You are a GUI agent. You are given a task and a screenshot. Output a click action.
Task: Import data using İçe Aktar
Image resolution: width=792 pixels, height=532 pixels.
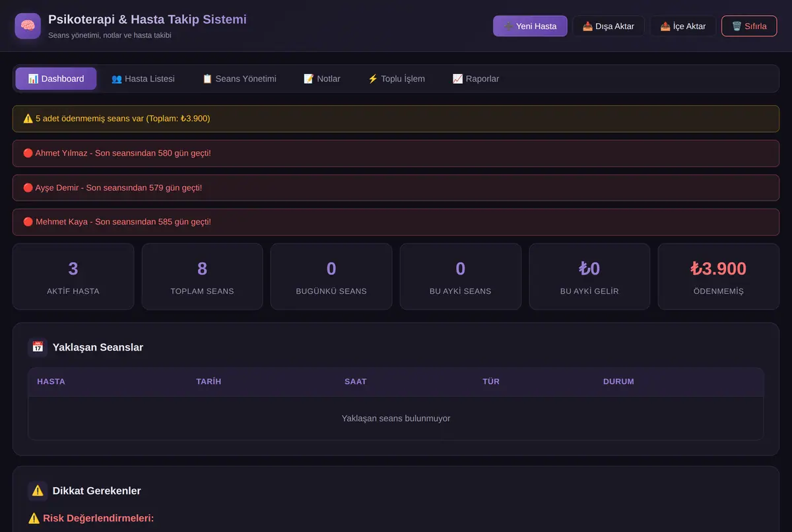pyautogui.click(x=683, y=26)
